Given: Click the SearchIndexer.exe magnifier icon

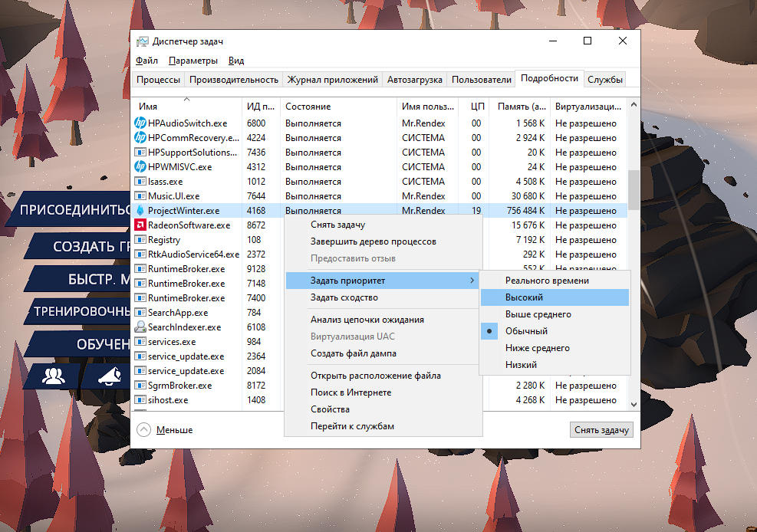Looking at the screenshot, I should [140, 327].
